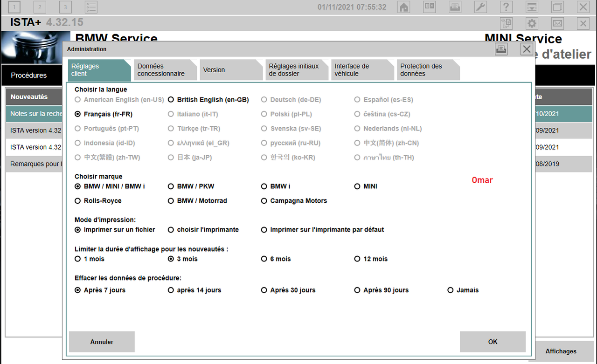Choose Campagna Motors brand option

(294, 201)
